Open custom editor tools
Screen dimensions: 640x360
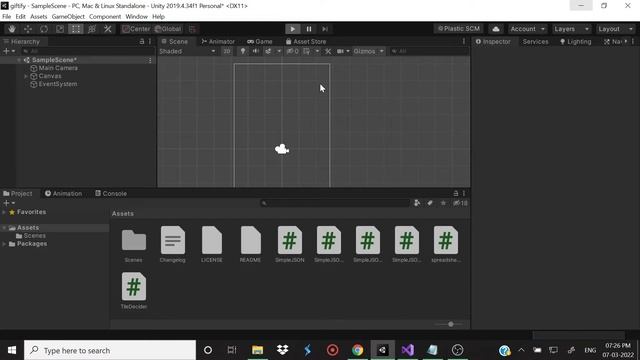[108, 29]
